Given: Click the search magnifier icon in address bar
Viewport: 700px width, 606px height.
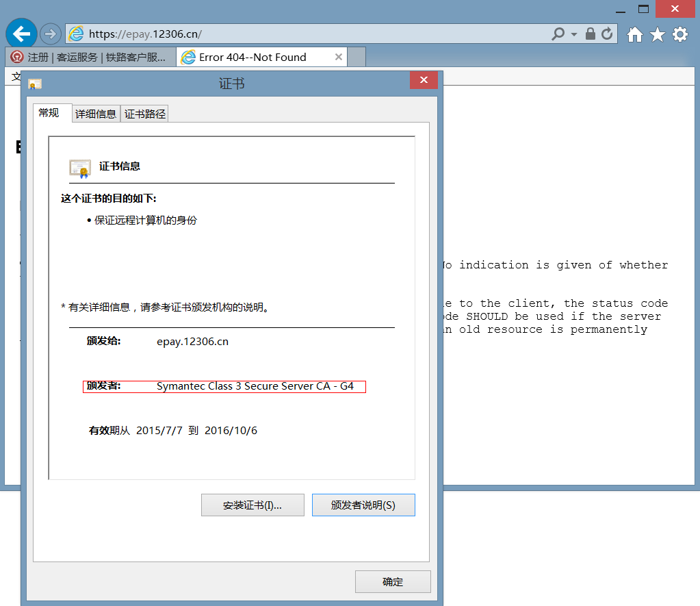Looking at the screenshot, I should tap(558, 34).
